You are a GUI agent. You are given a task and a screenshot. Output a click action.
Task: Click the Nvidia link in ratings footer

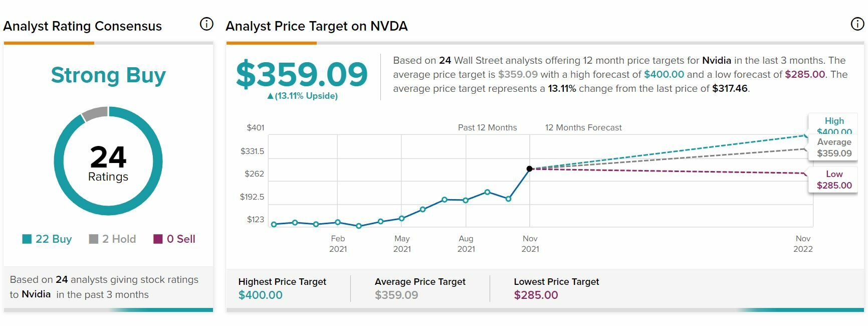36,294
